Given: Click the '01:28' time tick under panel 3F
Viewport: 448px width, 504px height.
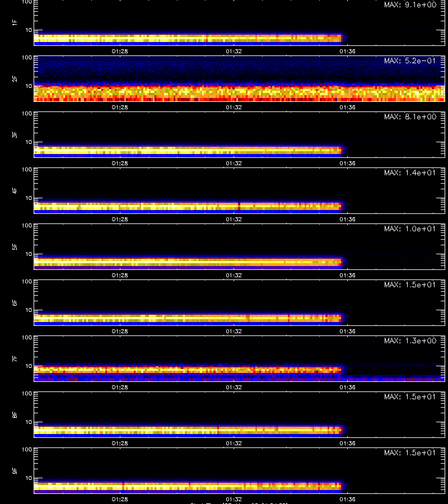Looking at the screenshot, I should click(x=120, y=164).
